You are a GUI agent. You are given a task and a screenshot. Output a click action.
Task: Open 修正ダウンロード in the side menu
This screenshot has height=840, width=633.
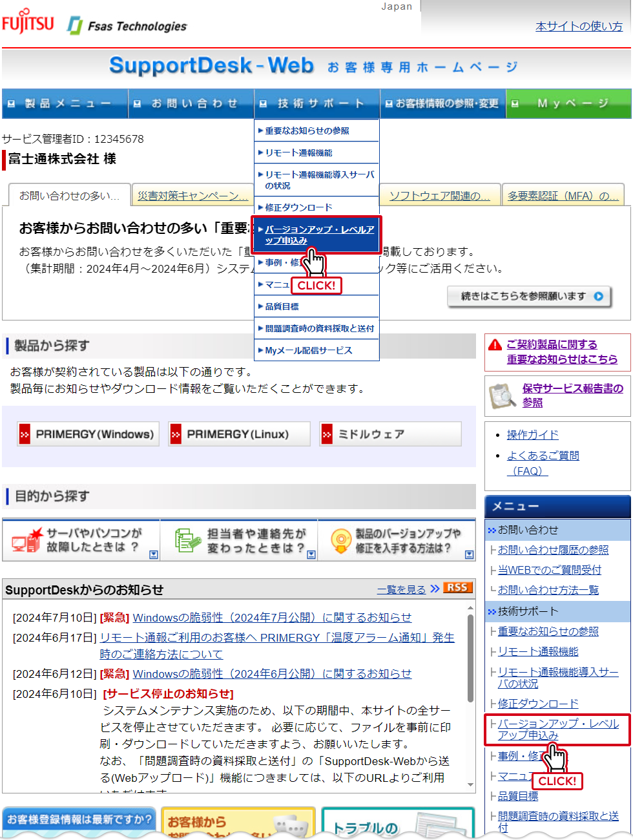click(x=538, y=704)
